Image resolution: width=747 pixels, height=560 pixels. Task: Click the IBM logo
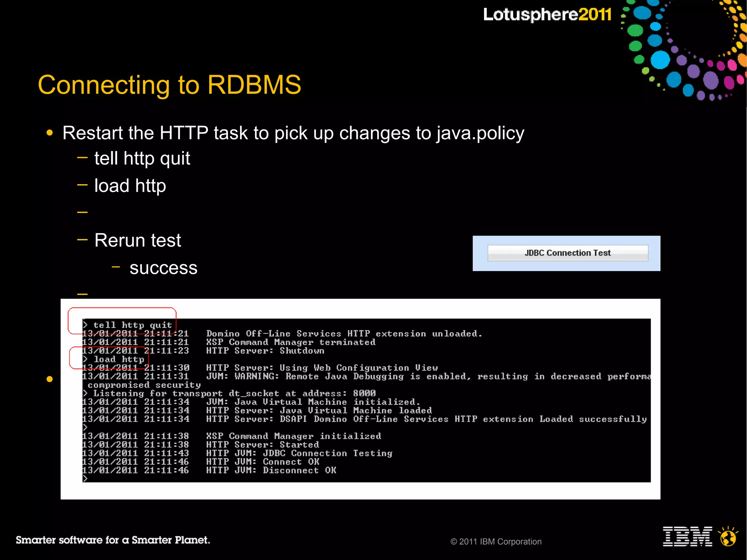point(688,536)
